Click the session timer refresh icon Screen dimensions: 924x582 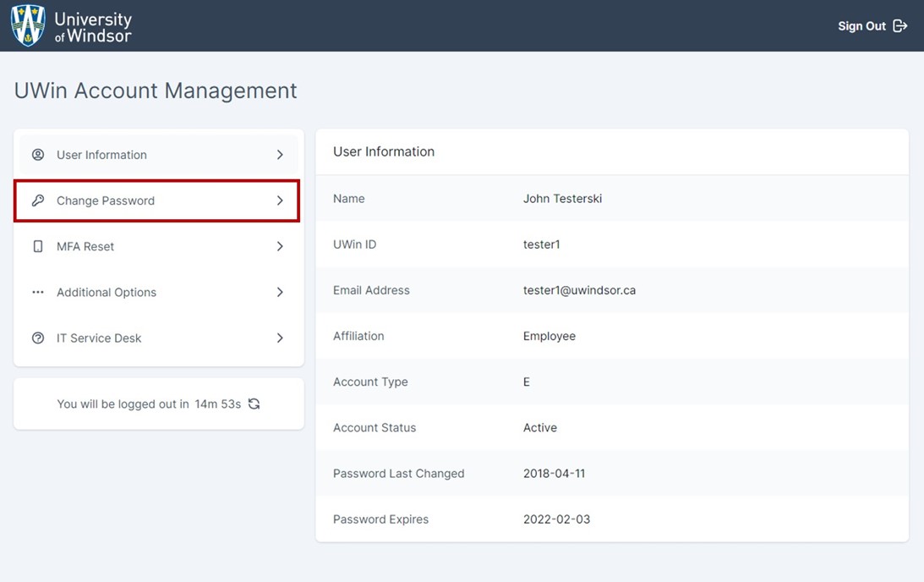(x=254, y=404)
